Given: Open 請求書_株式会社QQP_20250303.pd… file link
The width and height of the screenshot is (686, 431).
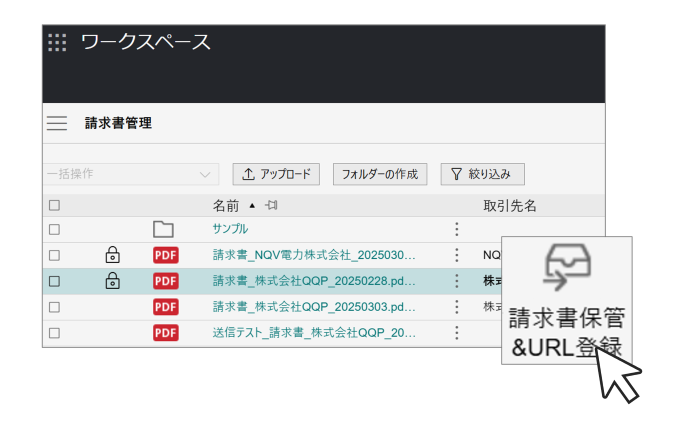Looking at the screenshot, I should click(x=314, y=307).
